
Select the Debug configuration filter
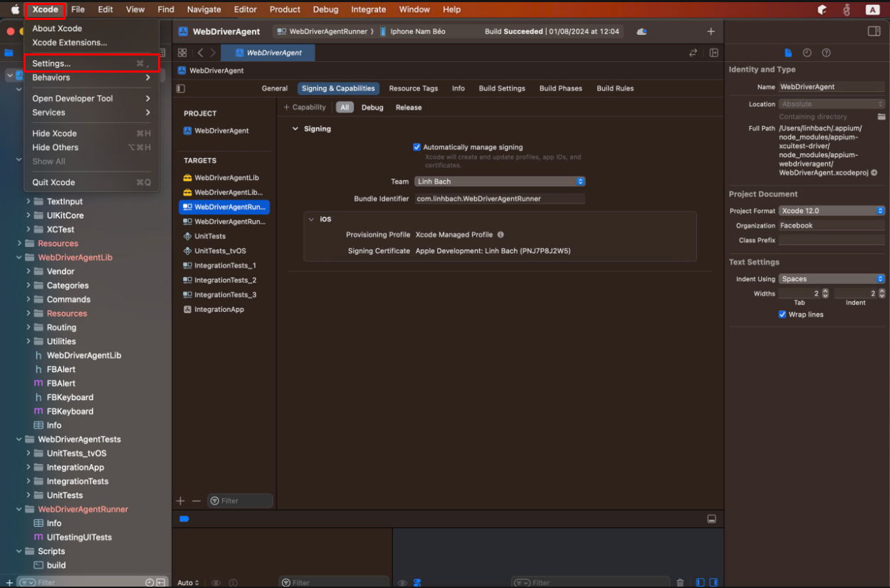372,107
